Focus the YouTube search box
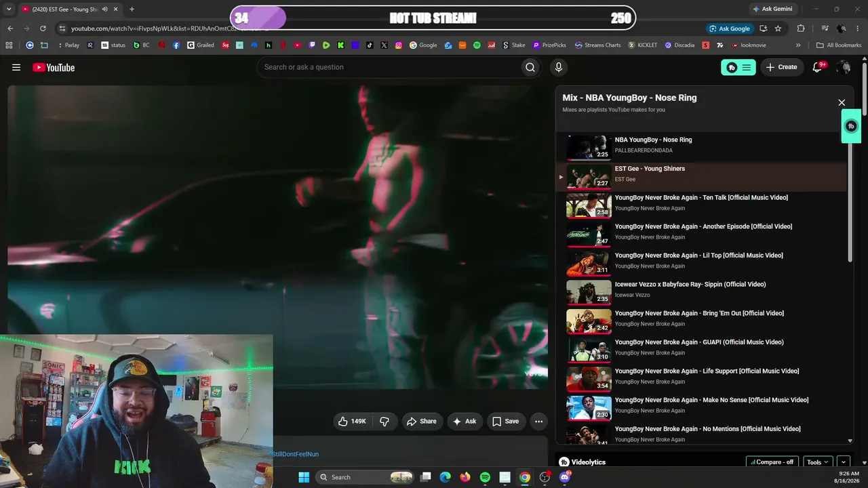Screen dimensions: 868x488 (x=388, y=67)
